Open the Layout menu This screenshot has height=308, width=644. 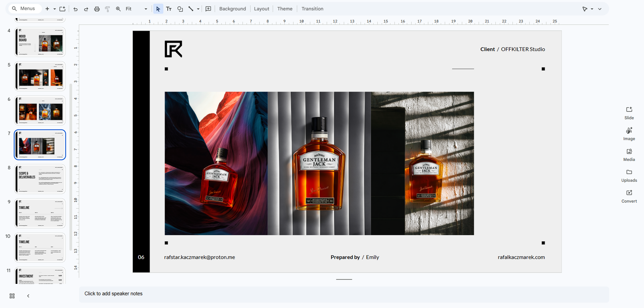coord(262,9)
